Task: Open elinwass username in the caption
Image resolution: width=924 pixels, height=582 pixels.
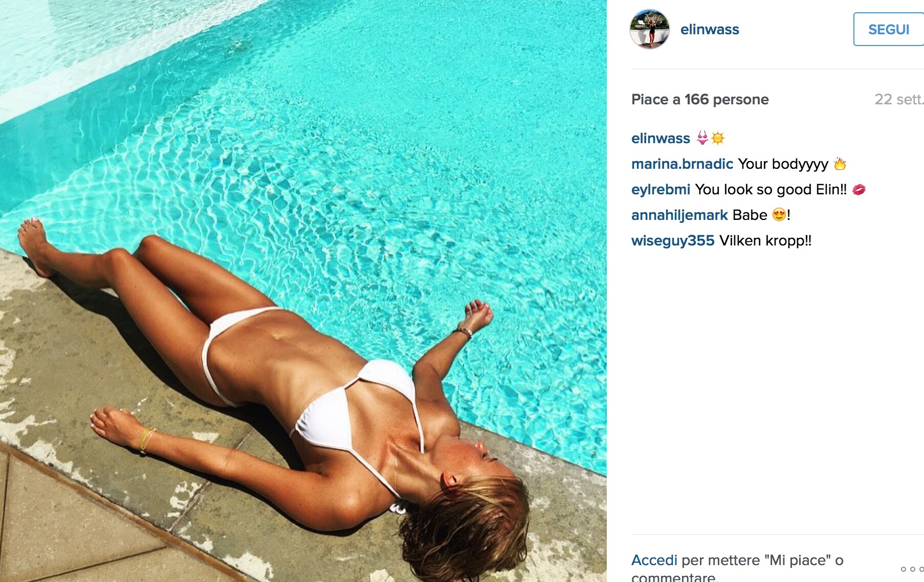Action: click(661, 138)
